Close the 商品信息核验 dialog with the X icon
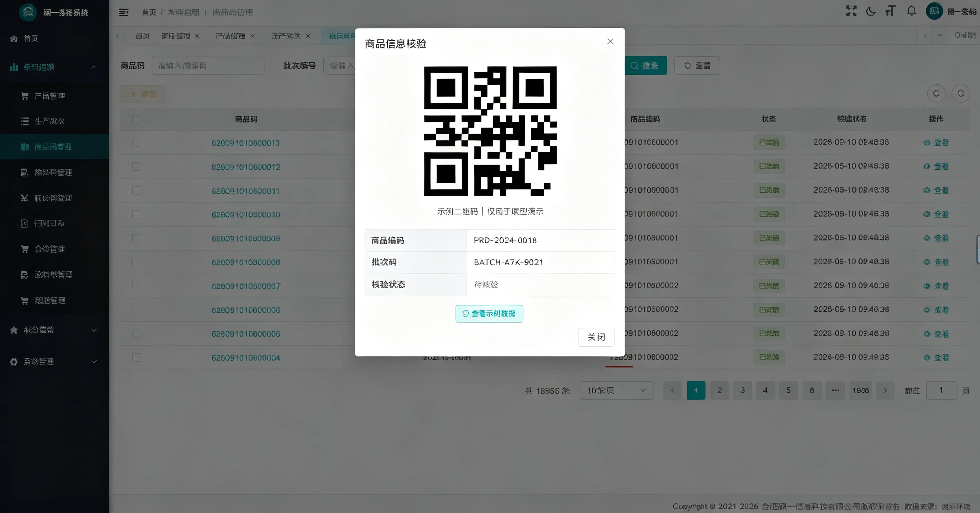 [610, 41]
